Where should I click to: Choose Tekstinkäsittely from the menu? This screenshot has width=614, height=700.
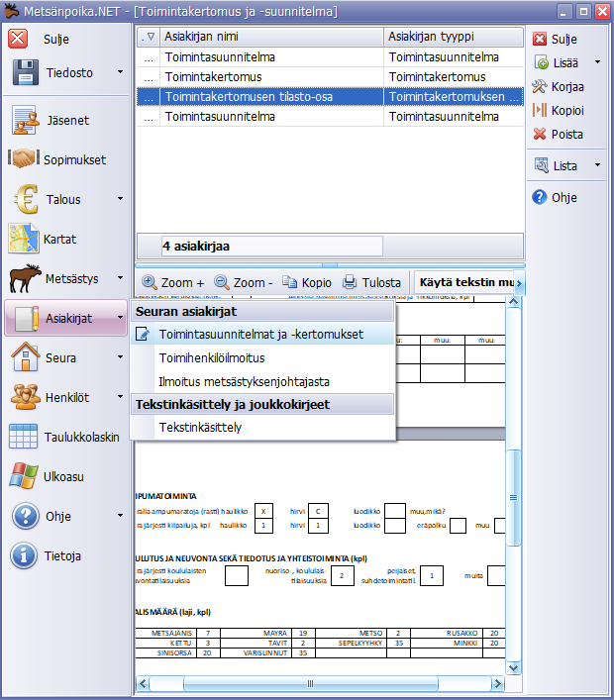point(199,427)
